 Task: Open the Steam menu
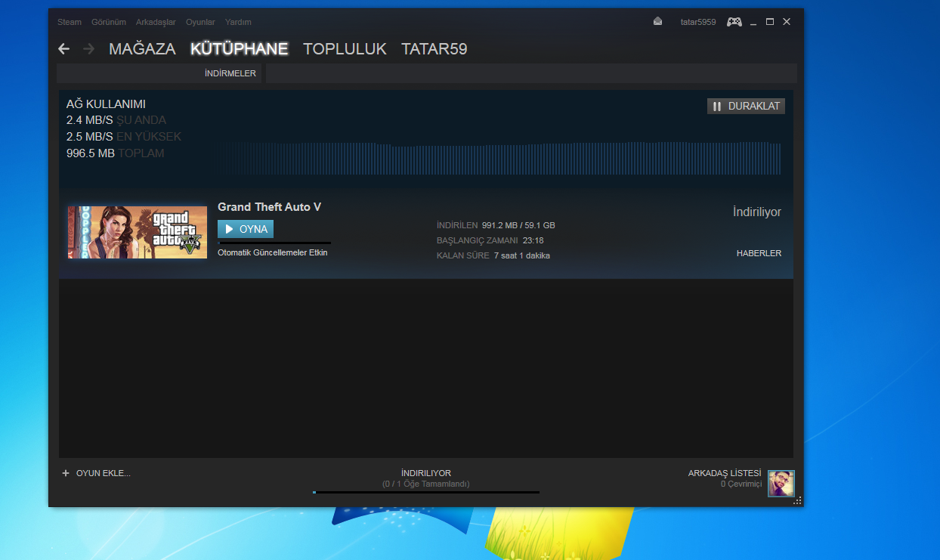coord(70,22)
